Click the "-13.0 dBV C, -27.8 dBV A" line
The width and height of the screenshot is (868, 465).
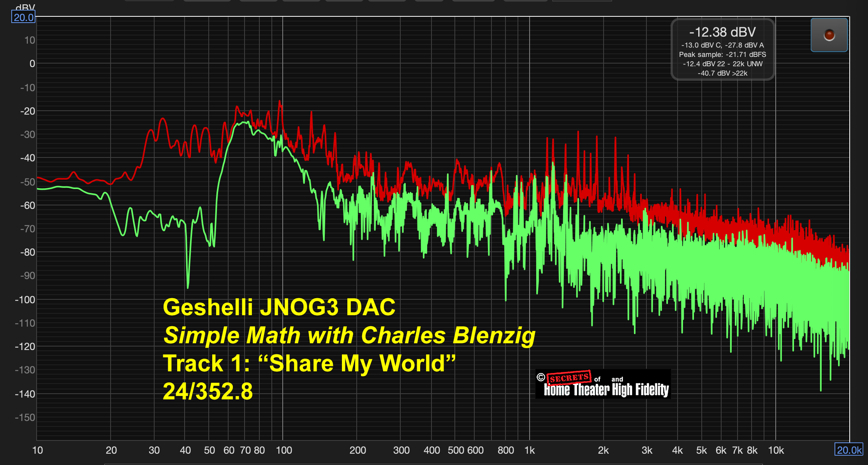pyautogui.click(x=722, y=45)
